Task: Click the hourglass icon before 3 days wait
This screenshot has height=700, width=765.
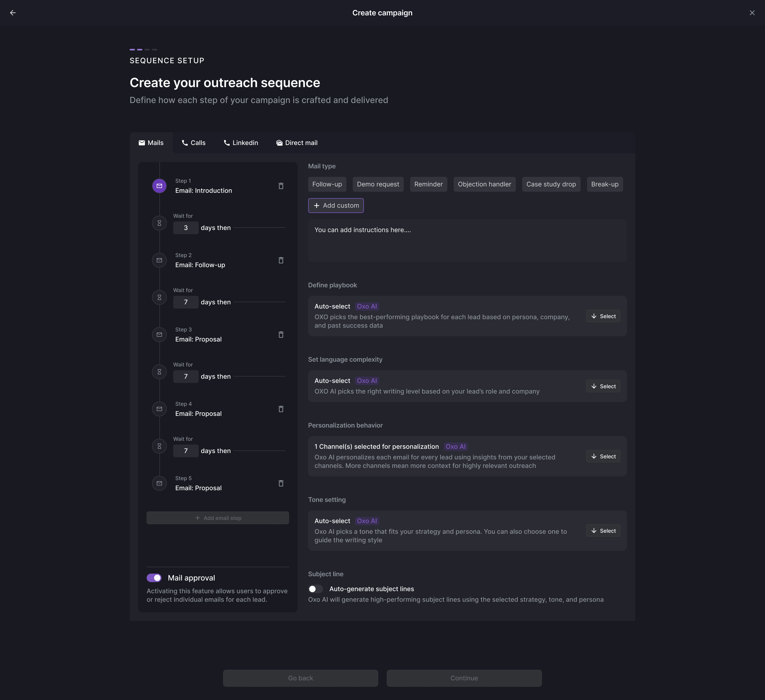Action: point(159,223)
